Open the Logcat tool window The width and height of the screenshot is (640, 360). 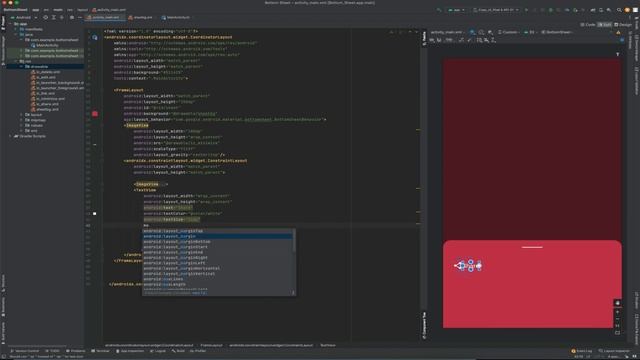click(x=158, y=351)
